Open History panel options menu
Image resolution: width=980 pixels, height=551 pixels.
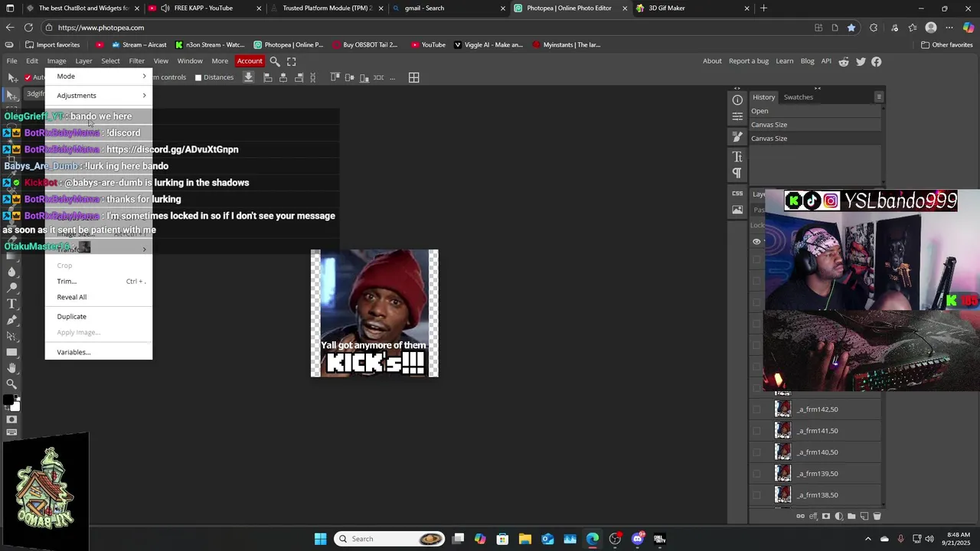pos(879,97)
